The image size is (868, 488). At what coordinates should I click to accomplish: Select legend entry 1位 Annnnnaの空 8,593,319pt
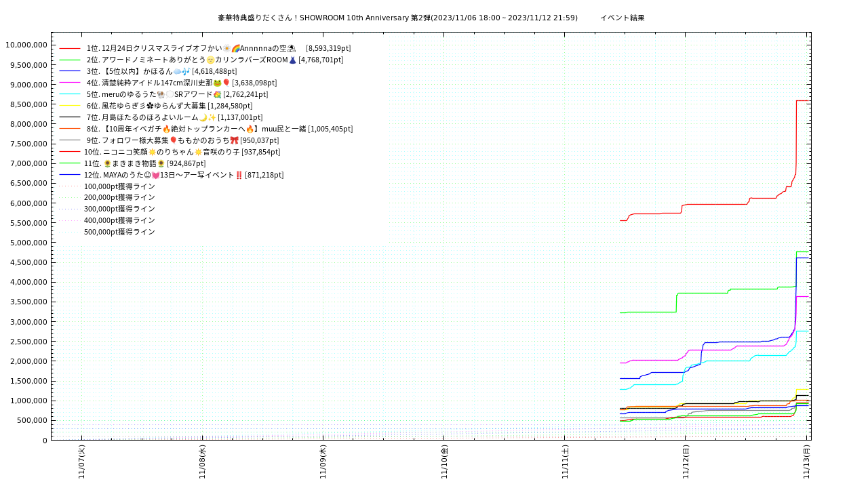[x=218, y=49]
